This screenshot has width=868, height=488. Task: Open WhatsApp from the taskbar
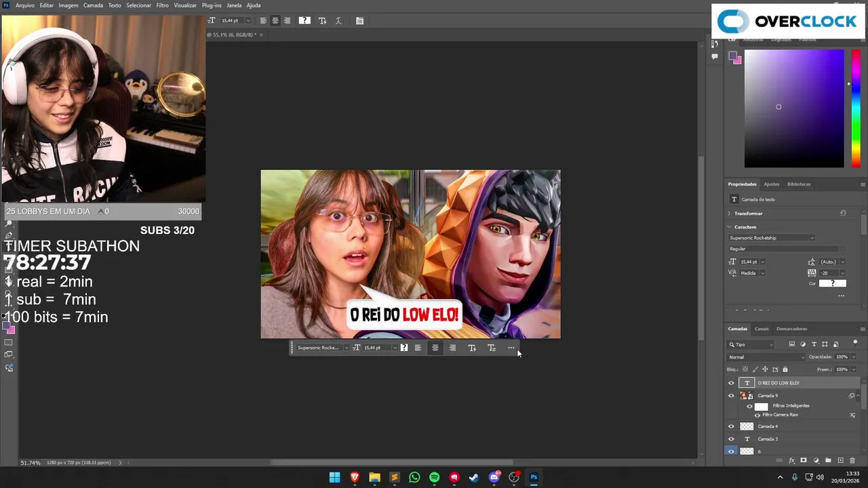point(414,477)
